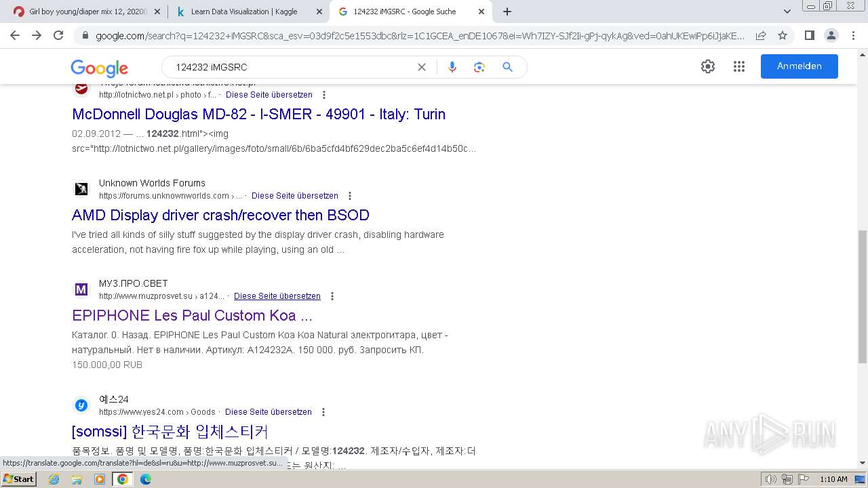The image size is (868, 488).
Task: Click the page vertical scrollbar thumb
Action: point(863,297)
